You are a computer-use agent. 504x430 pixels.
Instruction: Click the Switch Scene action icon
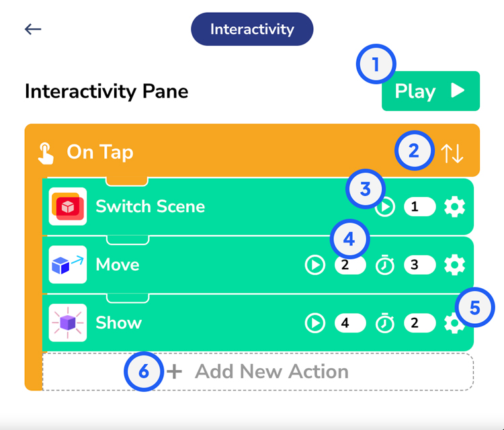[68, 206]
